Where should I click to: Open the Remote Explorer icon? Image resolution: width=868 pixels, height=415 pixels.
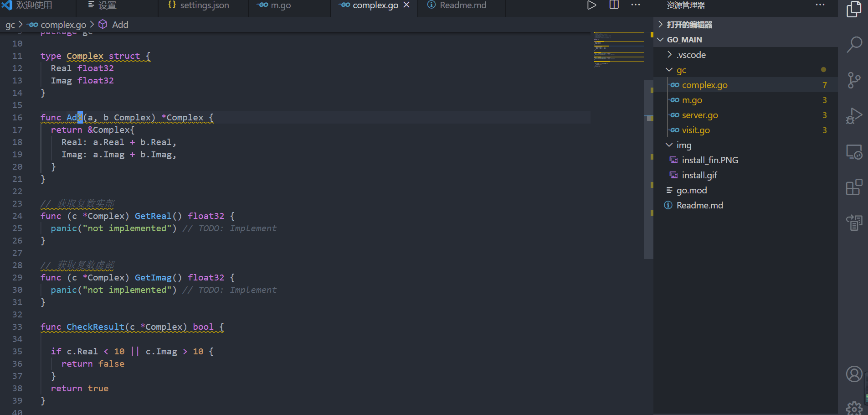(854, 151)
